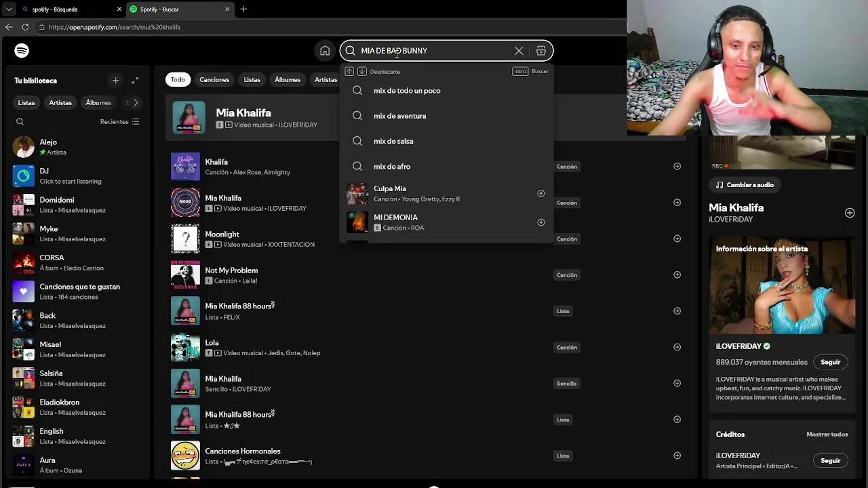Viewport: 868px width, 488px height.
Task: Open top result Mia Khalifa cover thumbnail
Action: pos(189,117)
